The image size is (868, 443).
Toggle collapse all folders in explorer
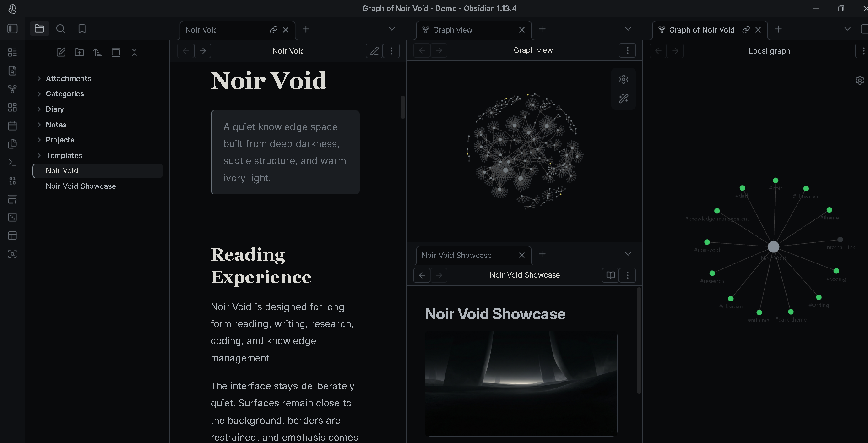click(x=134, y=52)
